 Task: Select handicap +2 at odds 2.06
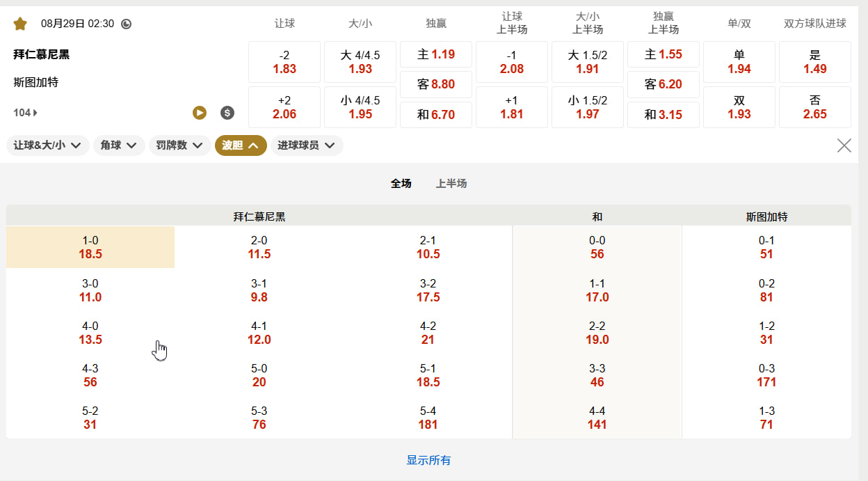284,107
